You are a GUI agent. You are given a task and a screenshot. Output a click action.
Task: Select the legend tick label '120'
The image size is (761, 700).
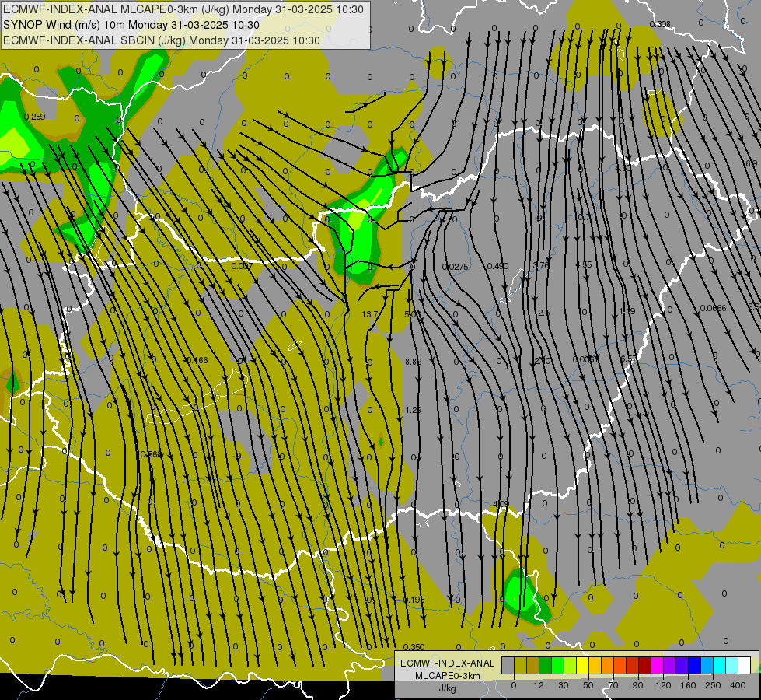663,685
